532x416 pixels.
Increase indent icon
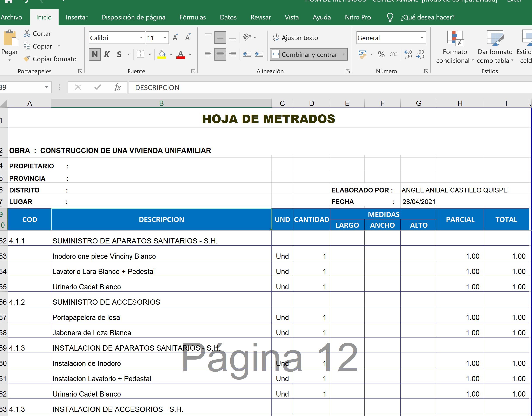pyautogui.click(x=259, y=54)
